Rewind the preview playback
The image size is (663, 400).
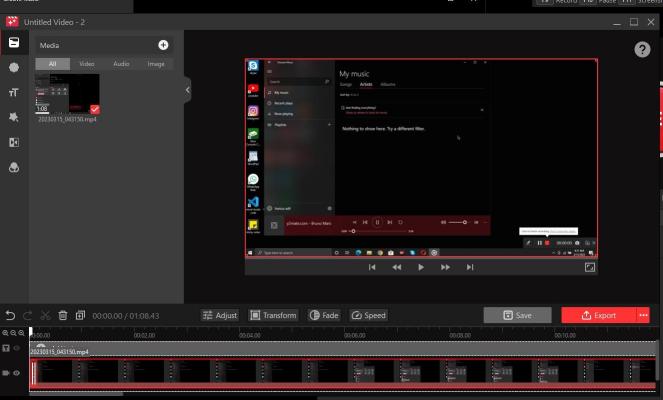(x=397, y=267)
